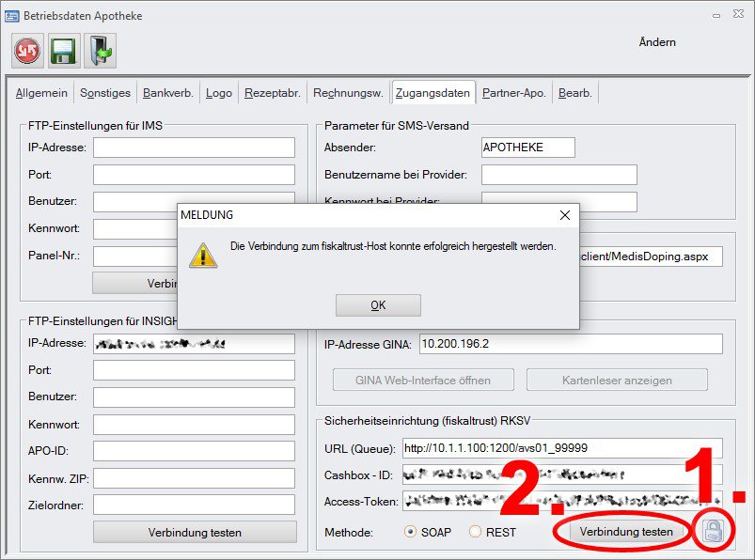Close the MELDUNG dialog with X
755x560 pixels.
pyautogui.click(x=564, y=215)
